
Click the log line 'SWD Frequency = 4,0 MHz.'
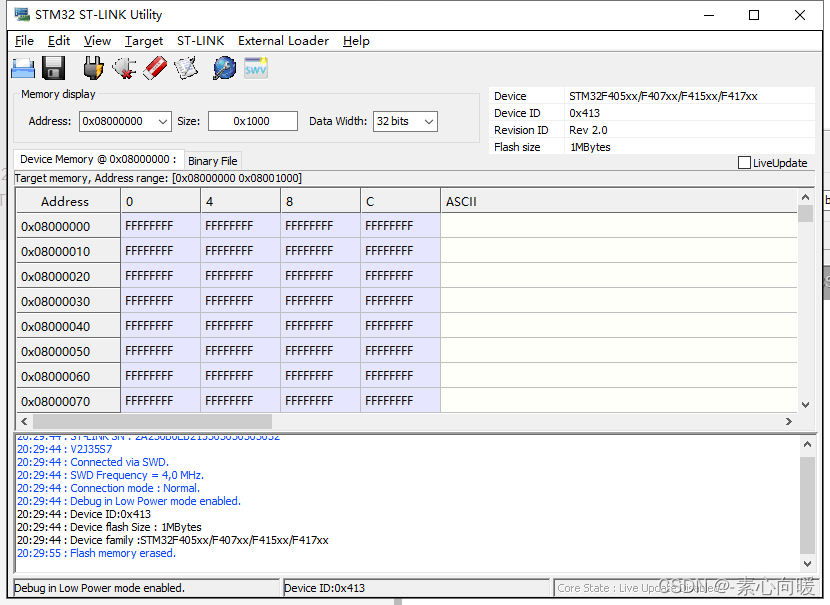(x=110, y=475)
